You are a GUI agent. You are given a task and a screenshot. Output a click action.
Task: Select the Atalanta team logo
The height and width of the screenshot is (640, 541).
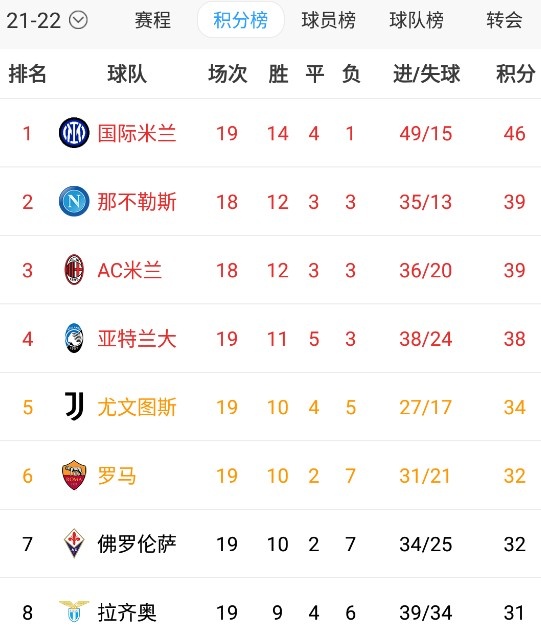point(74,338)
